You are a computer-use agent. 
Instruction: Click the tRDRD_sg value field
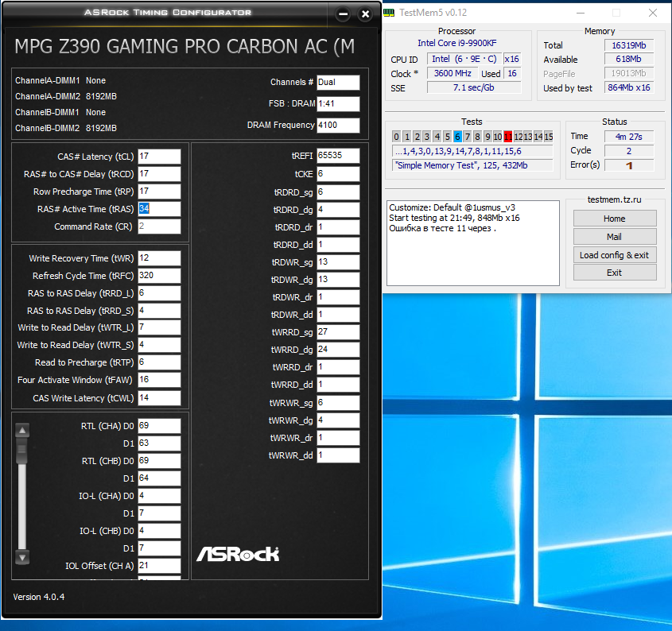coord(338,192)
